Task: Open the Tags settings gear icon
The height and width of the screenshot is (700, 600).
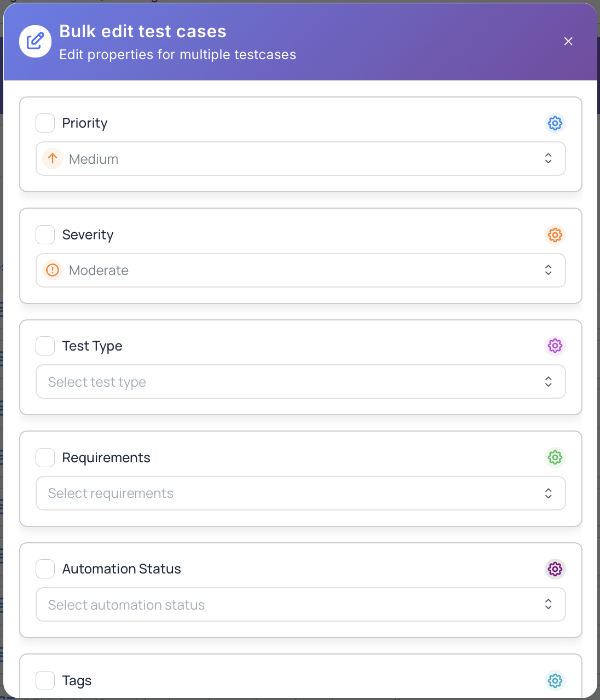Action: (x=555, y=681)
